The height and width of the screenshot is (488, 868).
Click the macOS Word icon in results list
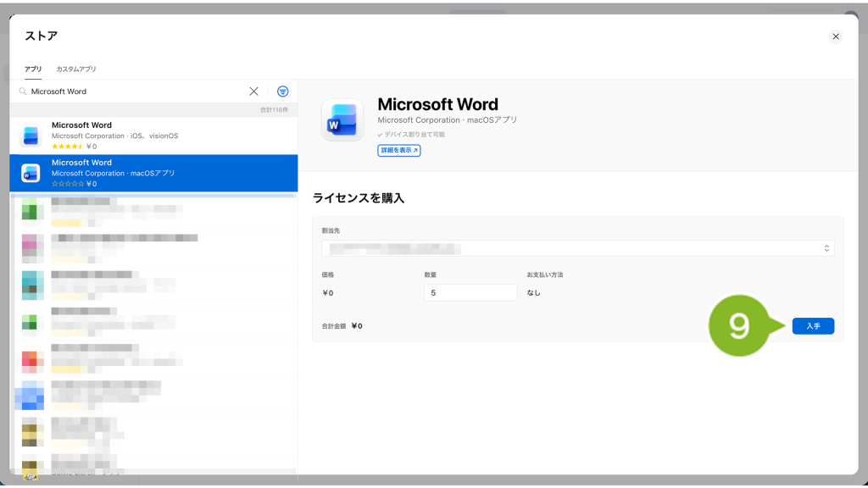[31, 173]
